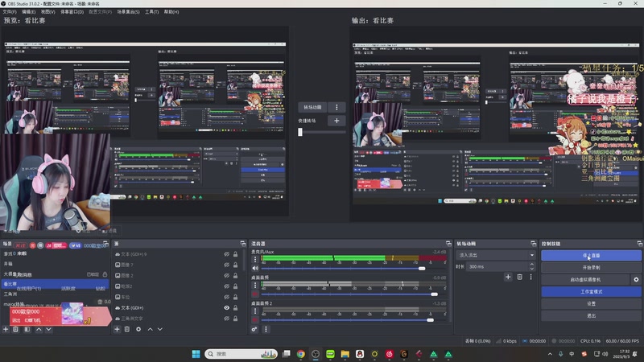Show the hidden 图像 7 source
This screenshot has height=362, width=644.
point(227,265)
